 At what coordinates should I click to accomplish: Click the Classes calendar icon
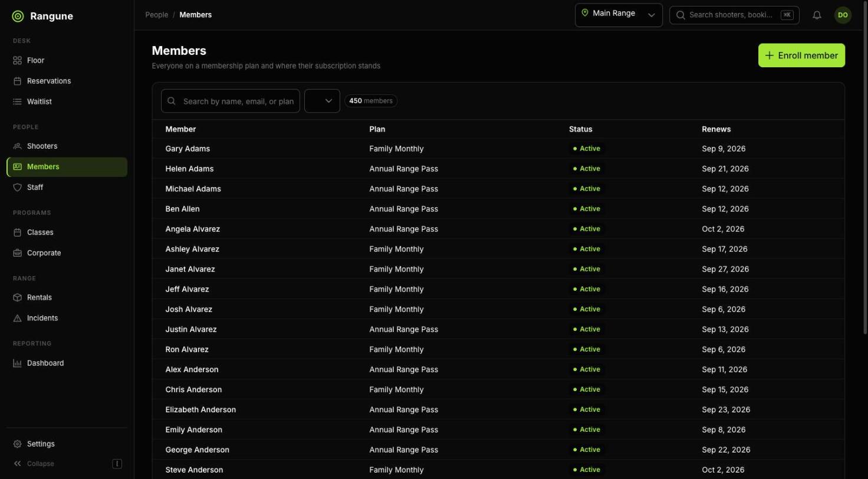17,232
